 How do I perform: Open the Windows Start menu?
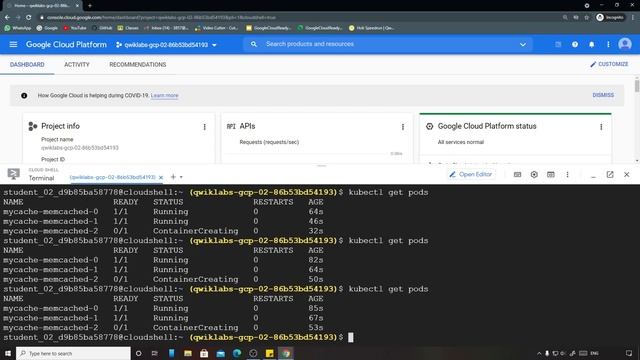coord(8,353)
